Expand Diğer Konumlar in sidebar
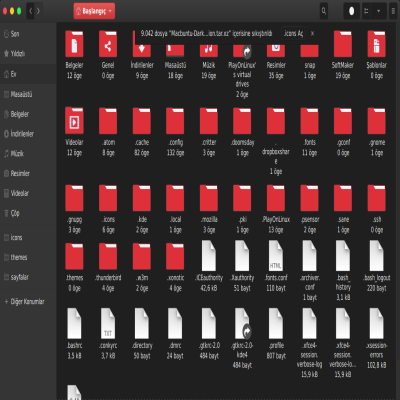 pos(24,302)
